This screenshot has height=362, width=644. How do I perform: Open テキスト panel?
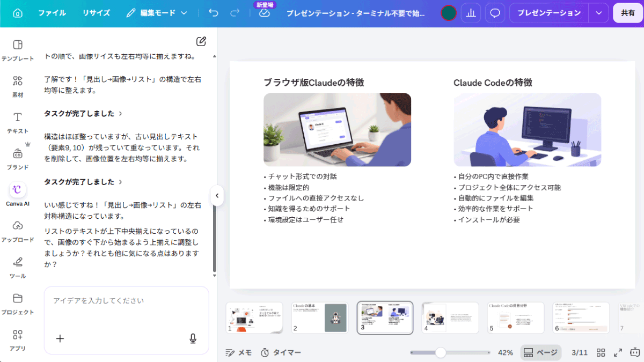coord(18,122)
